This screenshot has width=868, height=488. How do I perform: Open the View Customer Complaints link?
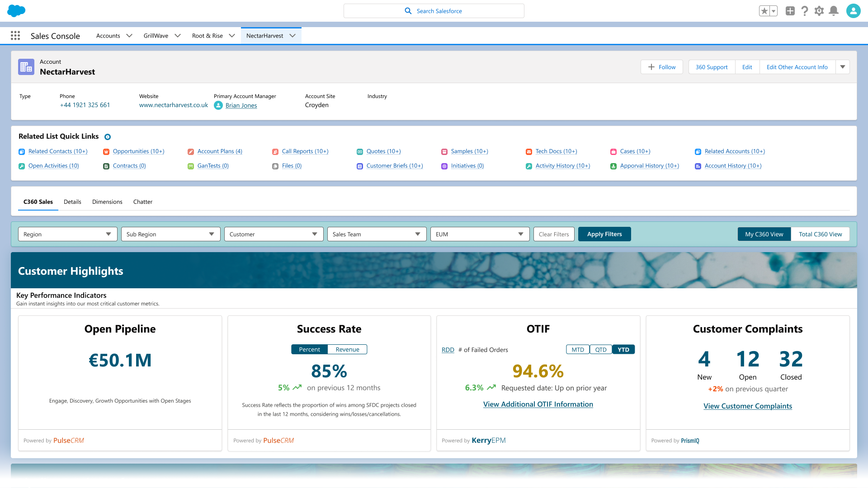pyautogui.click(x=748, y=406)
